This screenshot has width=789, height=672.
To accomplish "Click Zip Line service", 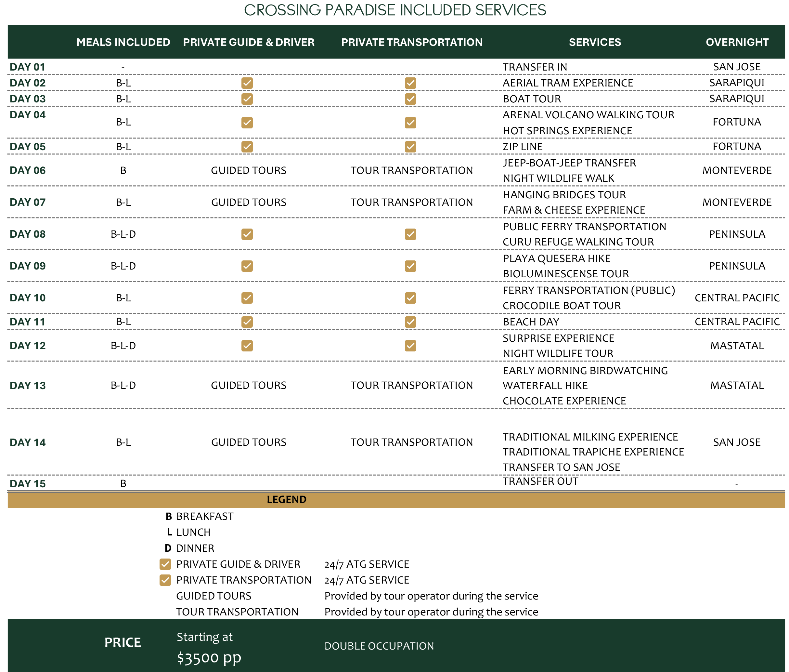I will 523,147.
